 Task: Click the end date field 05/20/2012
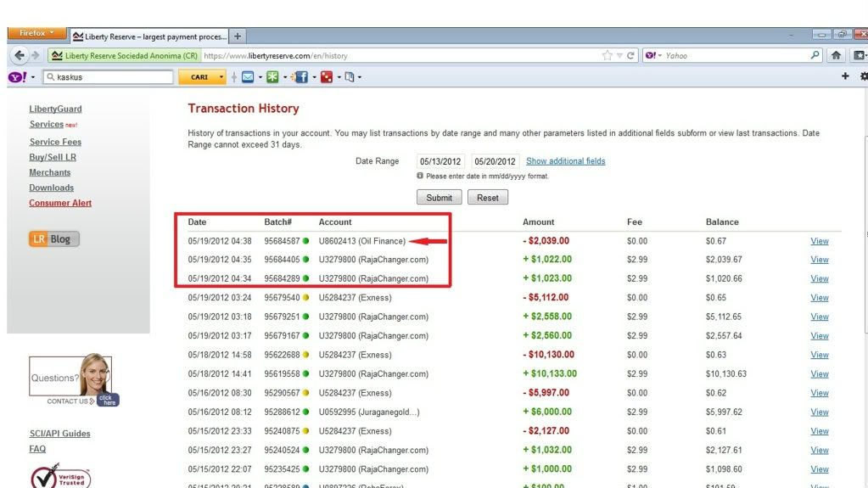click(495, 161)
